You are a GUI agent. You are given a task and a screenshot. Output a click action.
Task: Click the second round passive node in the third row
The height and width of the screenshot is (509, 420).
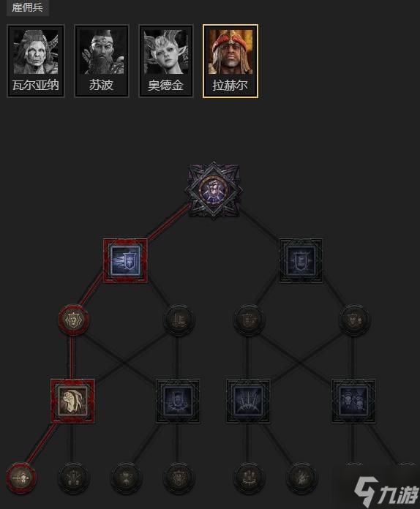click(179, 320)
